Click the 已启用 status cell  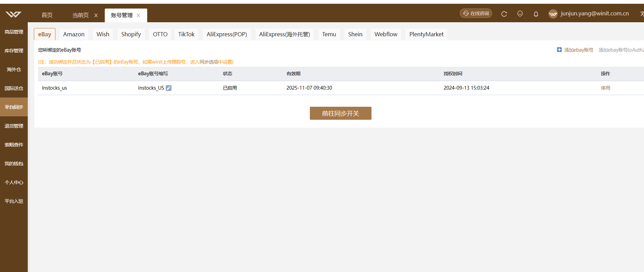tap(230, 88)
